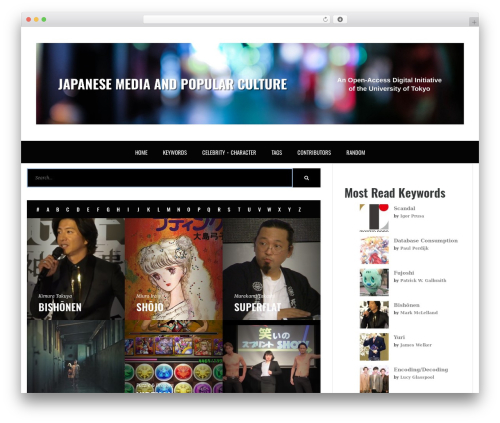Open the Home menu item

click(141, 152)
